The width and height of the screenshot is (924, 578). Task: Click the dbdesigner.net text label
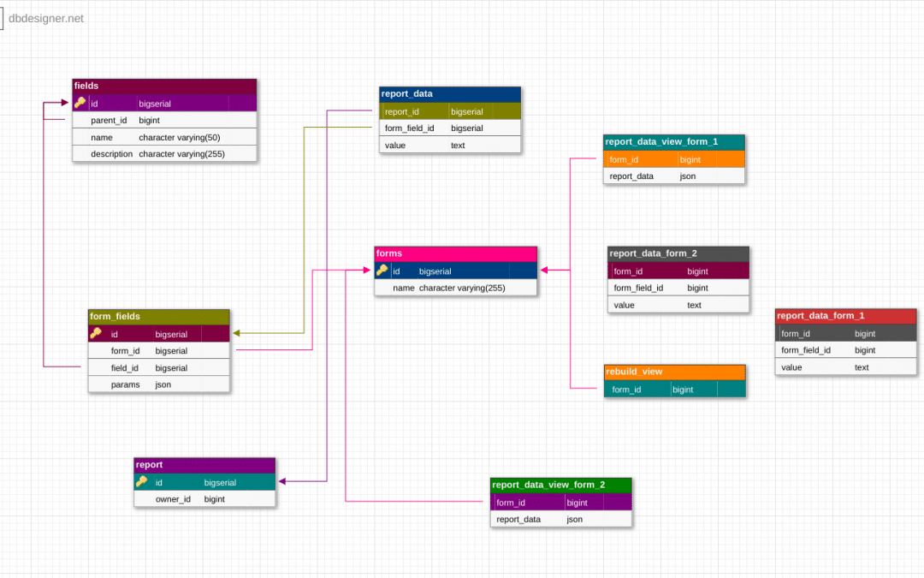click(45, 17)
